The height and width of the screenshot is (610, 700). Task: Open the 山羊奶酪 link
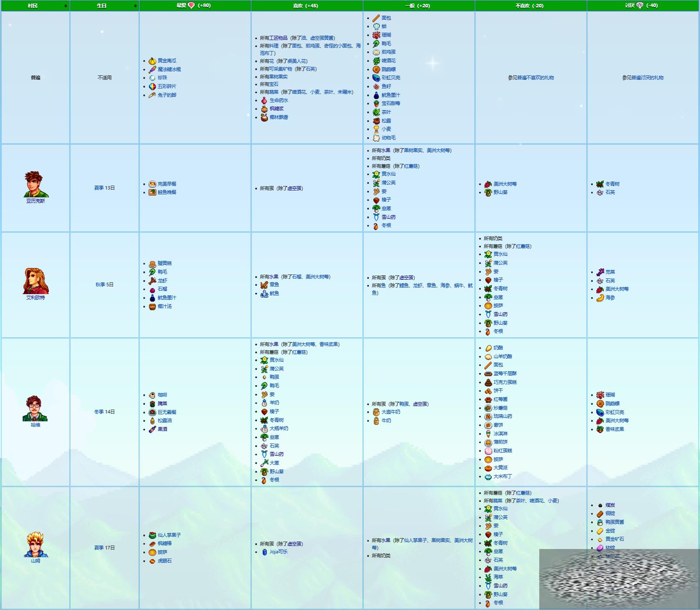point(503,357)
